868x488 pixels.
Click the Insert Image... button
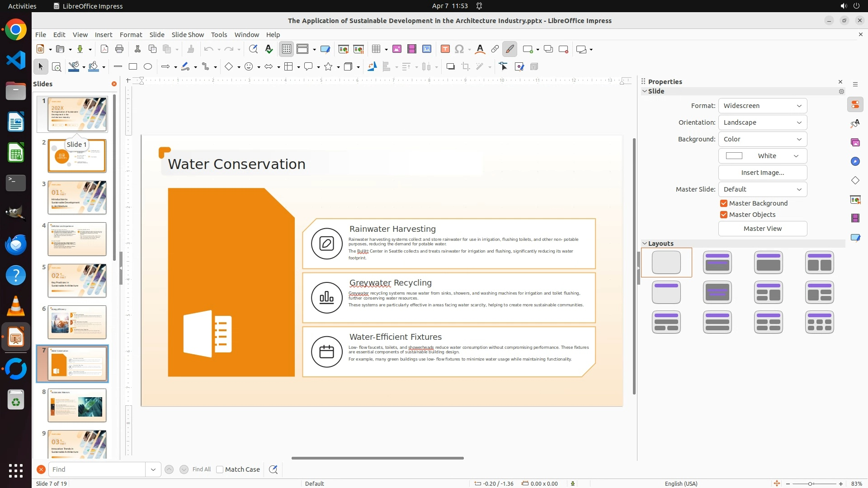pos(762,173)
